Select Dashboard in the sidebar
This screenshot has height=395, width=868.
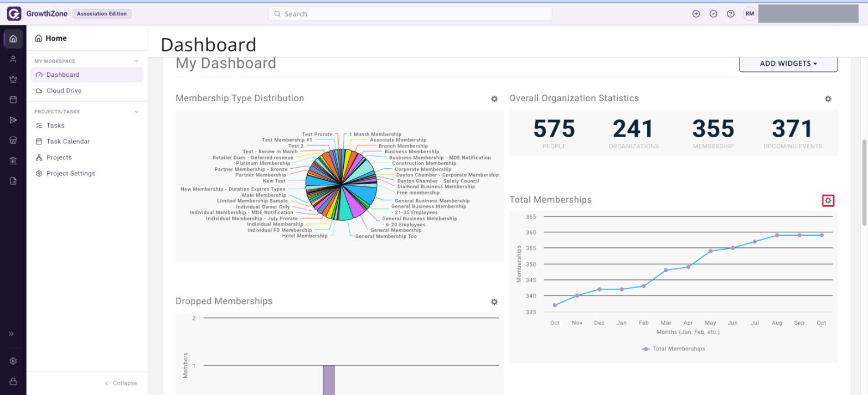point(87,75)
